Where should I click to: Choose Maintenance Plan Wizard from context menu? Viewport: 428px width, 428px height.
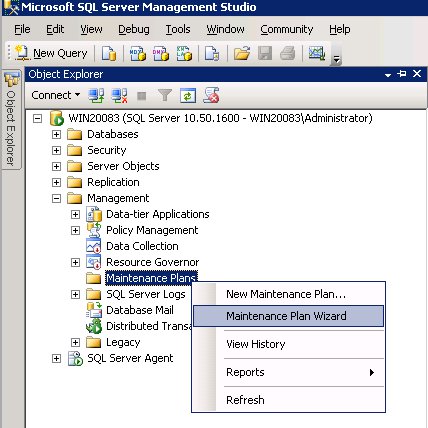pos(289,316)
